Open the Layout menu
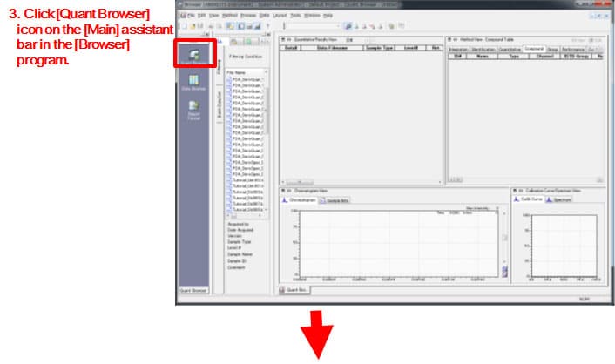Screen dimensions: 615x364 coord(280,16)
